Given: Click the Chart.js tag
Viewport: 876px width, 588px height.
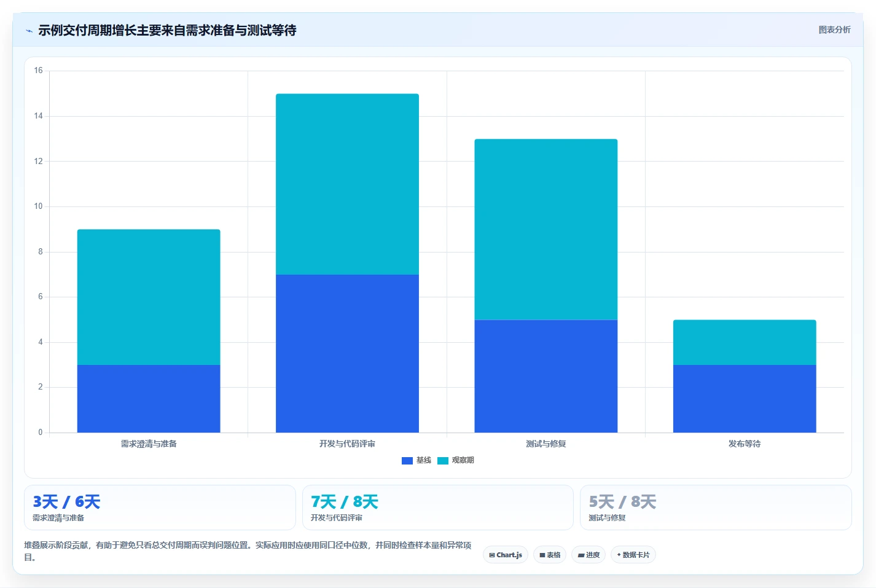Looking at the screenshot, I should (x=506, y=555).
